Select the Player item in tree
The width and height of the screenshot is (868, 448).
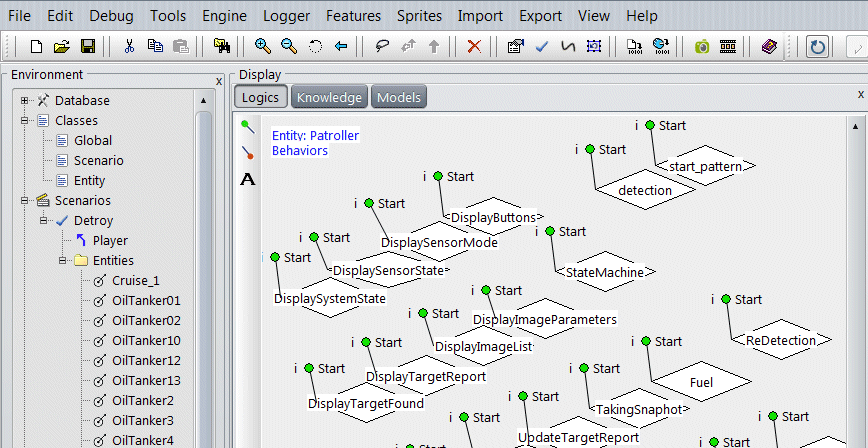pos(110,241)
